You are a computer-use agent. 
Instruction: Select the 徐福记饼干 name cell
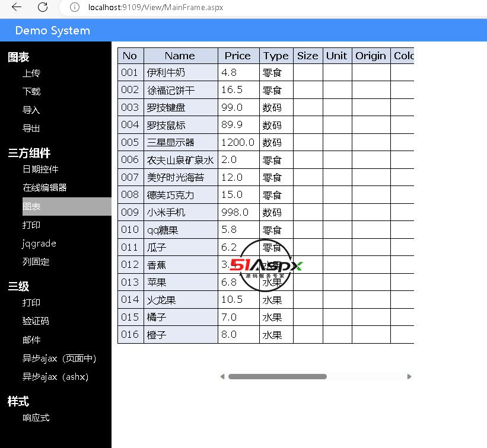tap(180, 90)
